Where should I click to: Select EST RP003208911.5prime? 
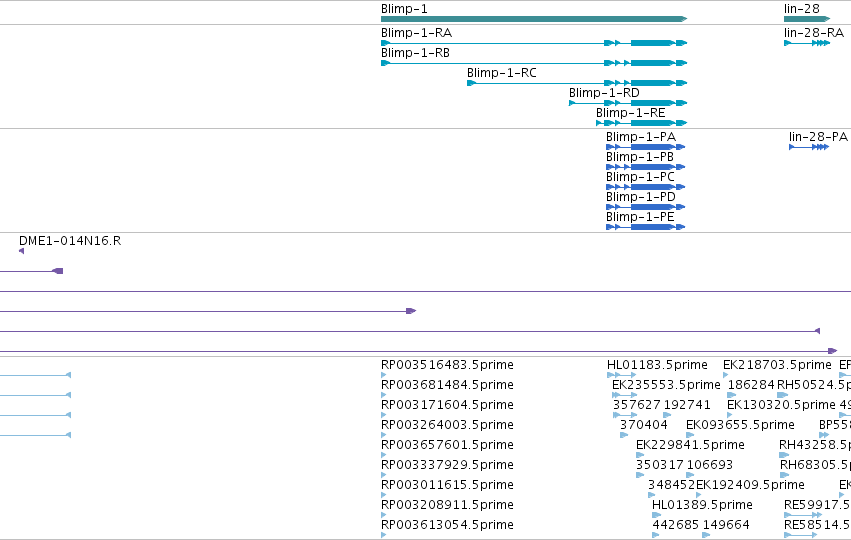(x=447, y=505)
